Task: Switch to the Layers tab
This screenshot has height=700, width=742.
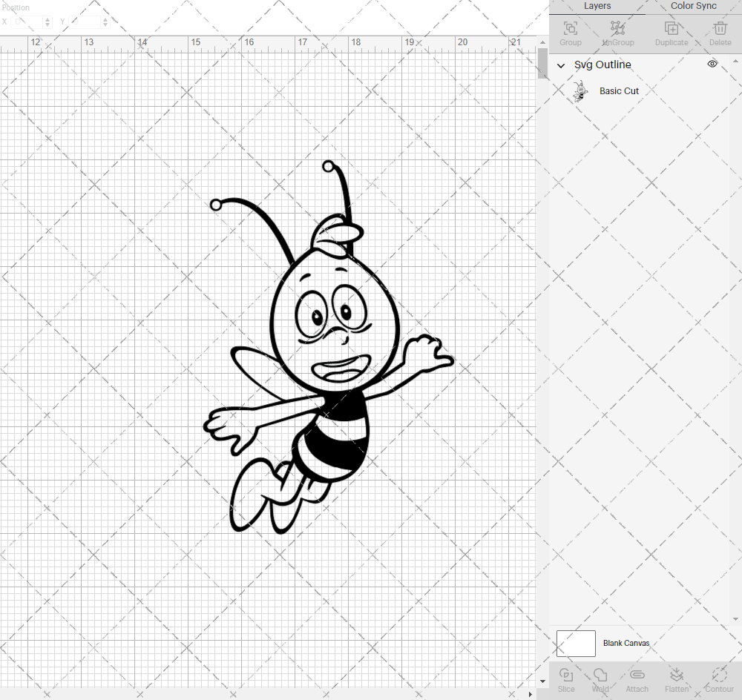Action: point(597,6)
